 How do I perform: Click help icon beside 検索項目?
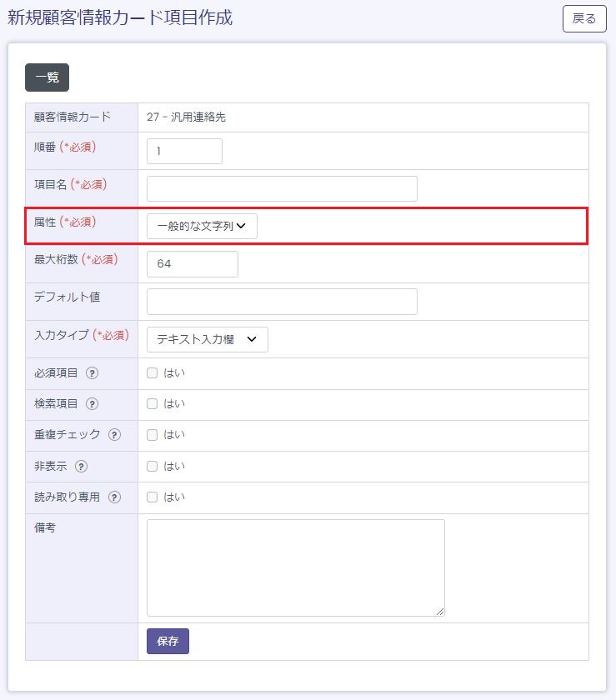[x=93, y=404]
